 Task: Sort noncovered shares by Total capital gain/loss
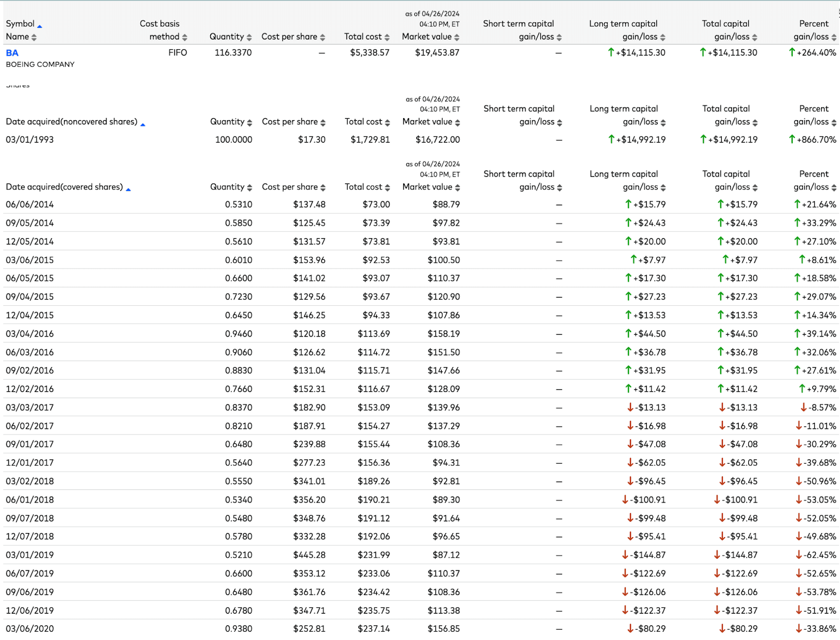tap(755, 122)
